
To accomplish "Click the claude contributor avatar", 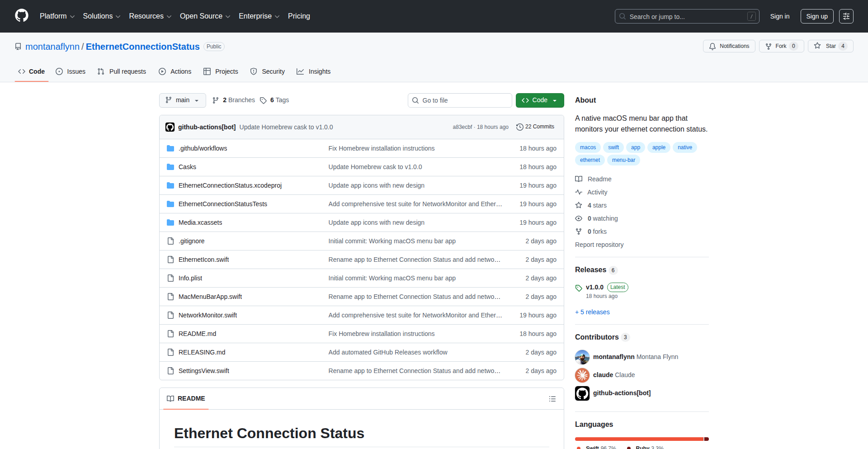I will tap(582, 375).
